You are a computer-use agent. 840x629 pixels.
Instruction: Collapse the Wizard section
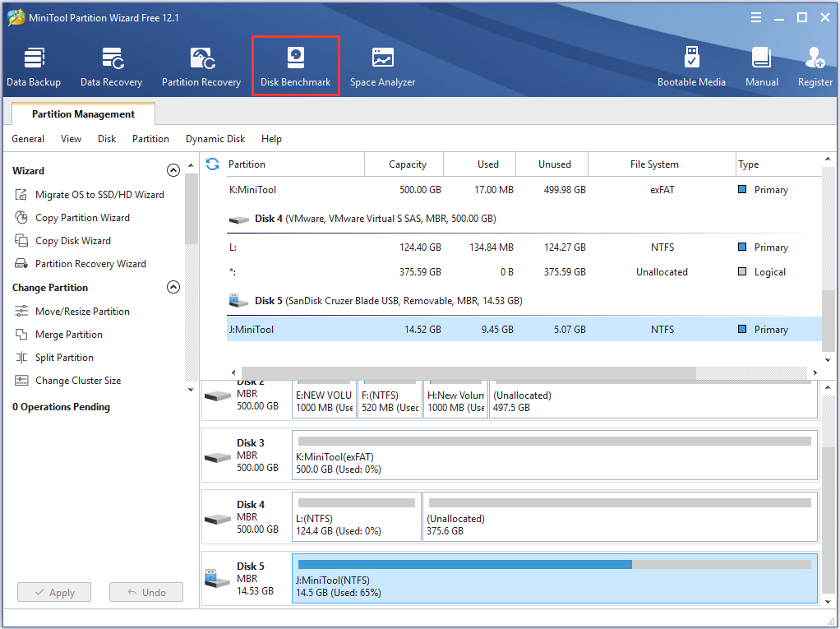[173, 170]
